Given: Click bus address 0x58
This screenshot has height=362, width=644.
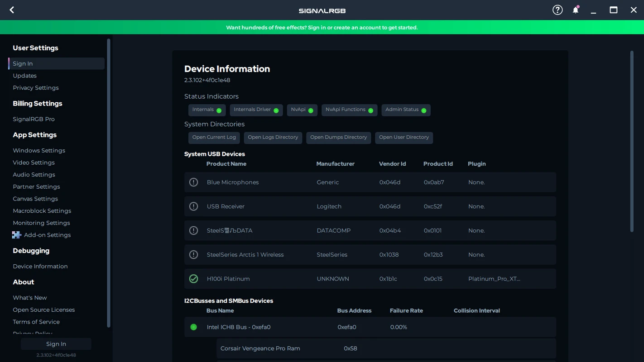Looking at the screenshot, I should [x=351, y=348].
